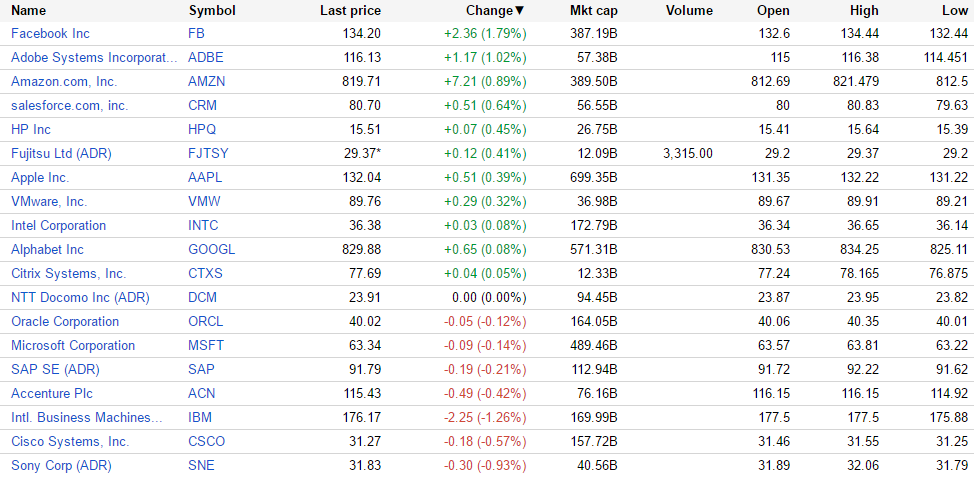974x477 pixels.
Task: Click the HPQ ticker symbol
Action: click(x=202, y=130)
